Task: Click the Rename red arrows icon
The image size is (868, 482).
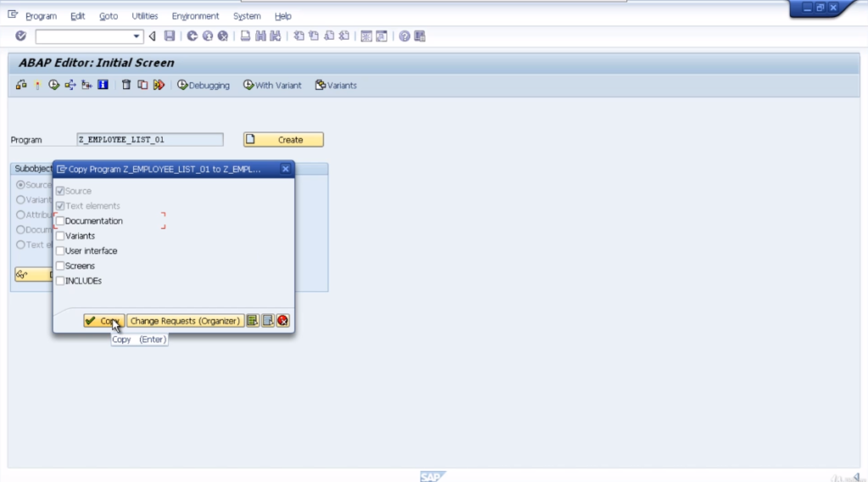Action: point(159,85)
